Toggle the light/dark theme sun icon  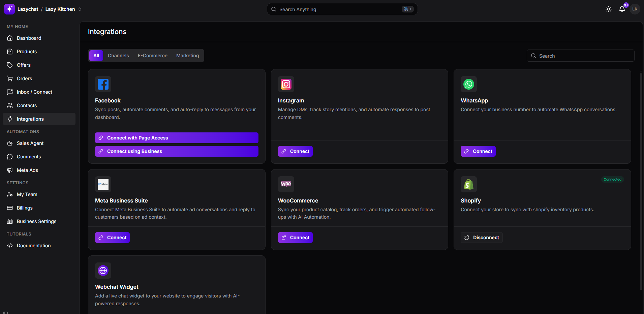(x=608, y=9)
